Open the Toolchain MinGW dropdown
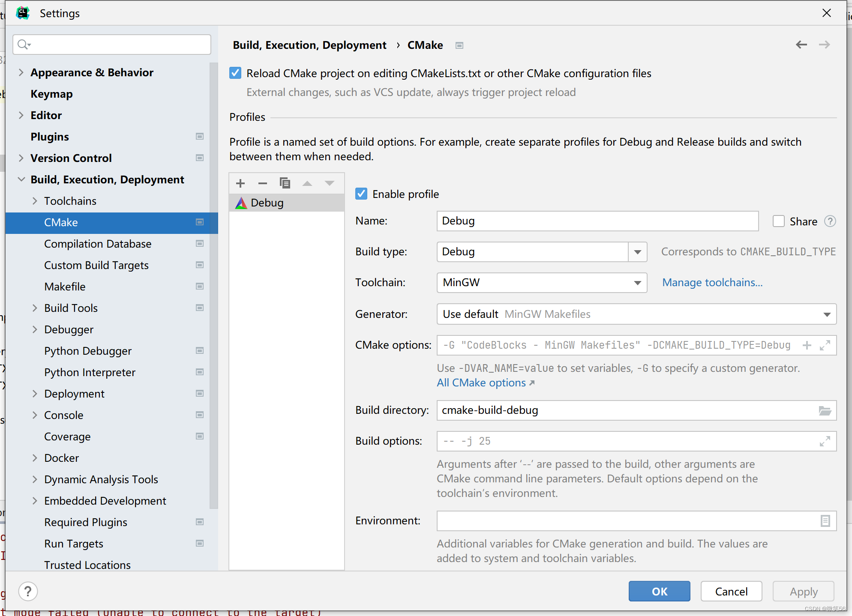Viewport: 852px width, 616px height. click(x=637, y=283)
